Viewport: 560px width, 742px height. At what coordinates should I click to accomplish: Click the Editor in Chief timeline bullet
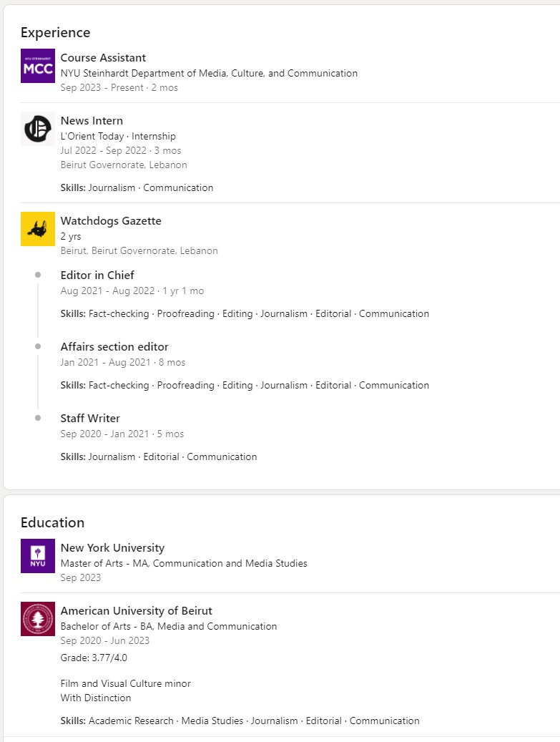pos(38,275)
